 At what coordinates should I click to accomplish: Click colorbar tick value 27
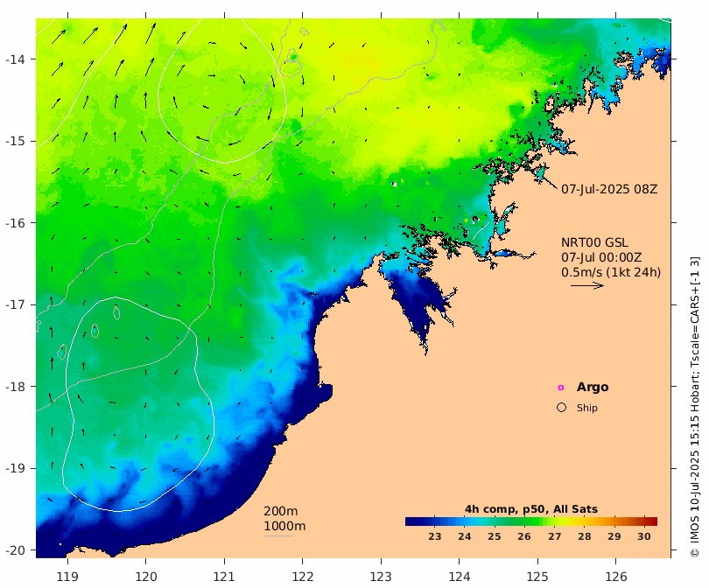coord(554,536)
